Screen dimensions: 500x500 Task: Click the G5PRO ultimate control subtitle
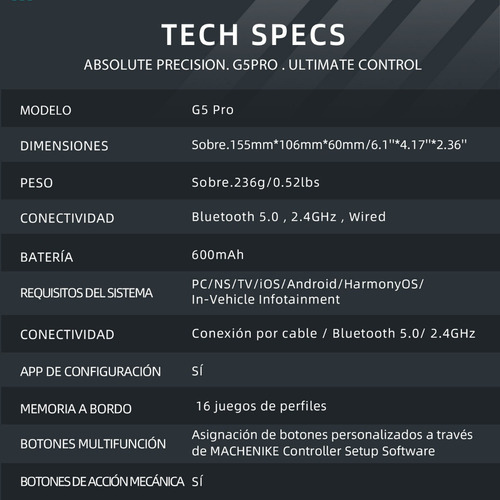pyautogui.click(x=253, y=65)
